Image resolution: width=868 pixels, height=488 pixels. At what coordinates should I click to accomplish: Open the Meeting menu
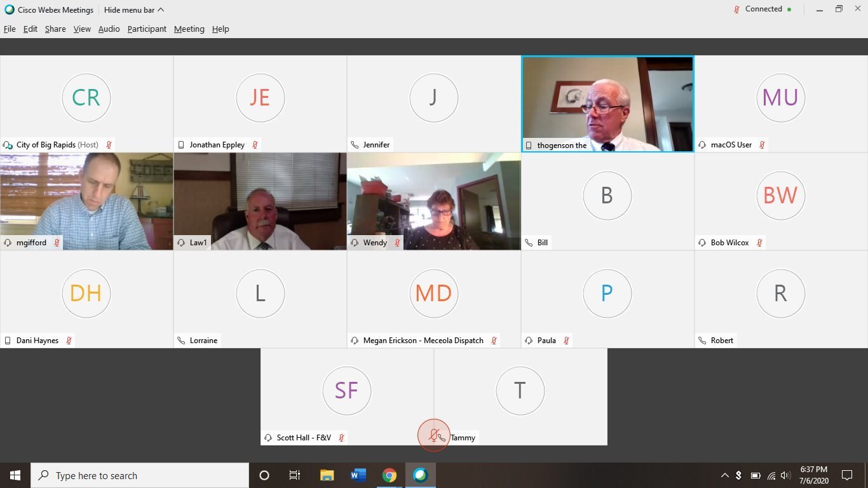point(189,29)
